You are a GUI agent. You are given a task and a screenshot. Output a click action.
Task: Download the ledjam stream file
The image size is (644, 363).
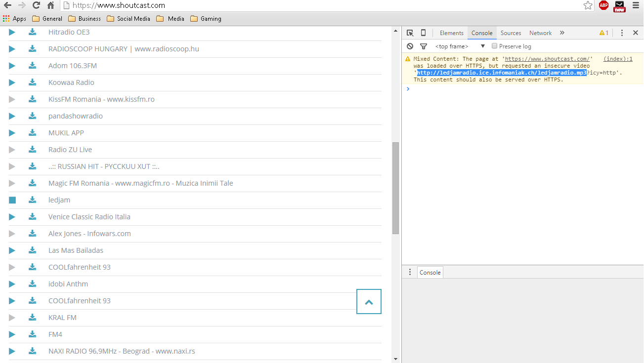pyautogui.click(x=32, y=200)
